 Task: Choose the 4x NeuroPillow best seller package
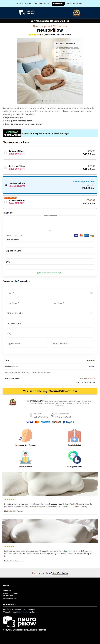(6, 202)
